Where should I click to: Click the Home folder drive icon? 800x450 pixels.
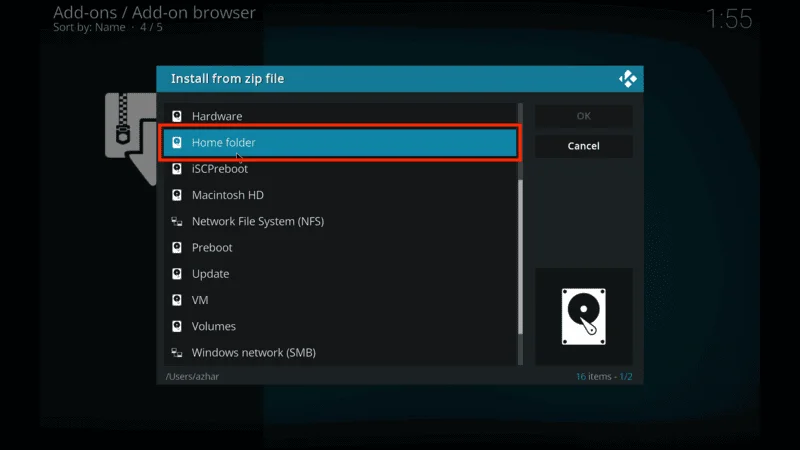click(177, 142)
